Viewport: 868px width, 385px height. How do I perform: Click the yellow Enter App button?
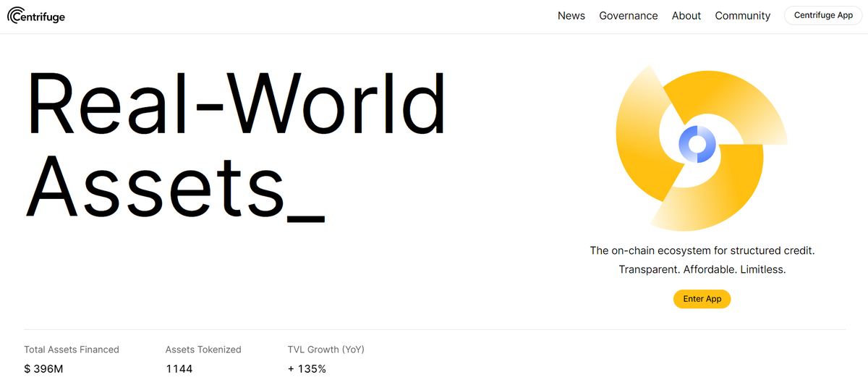702,299
